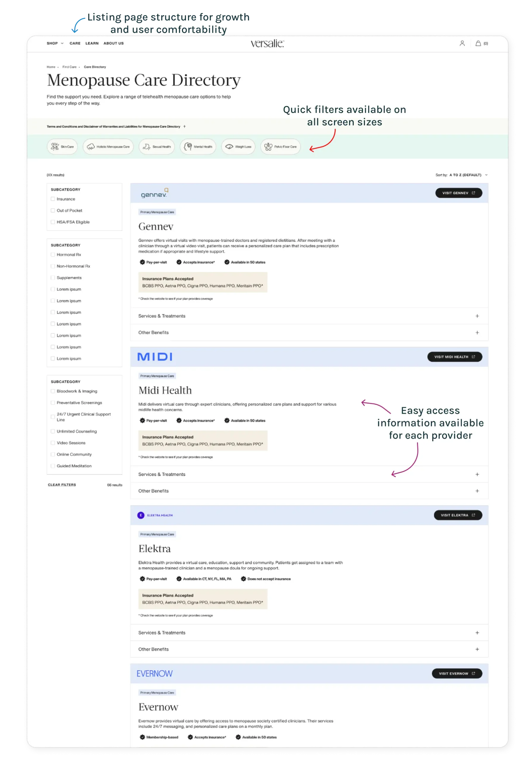Go to Home breadcrumb
Viewport: 532px width, 761px height.
click(x=51, y=67)
